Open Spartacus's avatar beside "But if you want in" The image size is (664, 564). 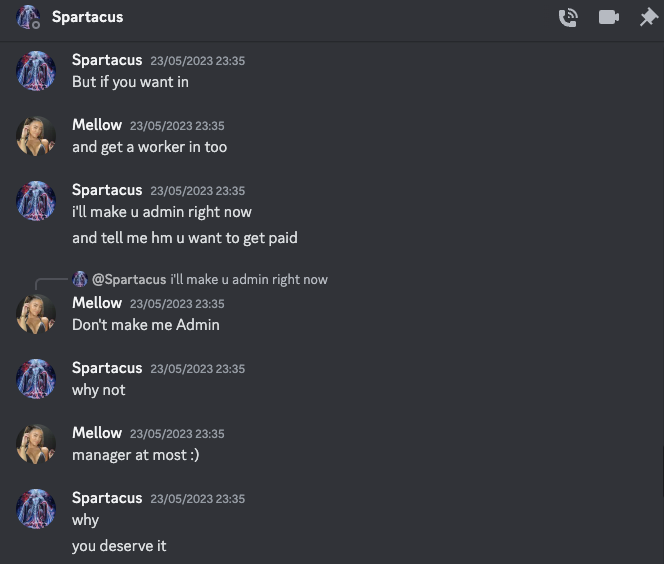point(36,71)
